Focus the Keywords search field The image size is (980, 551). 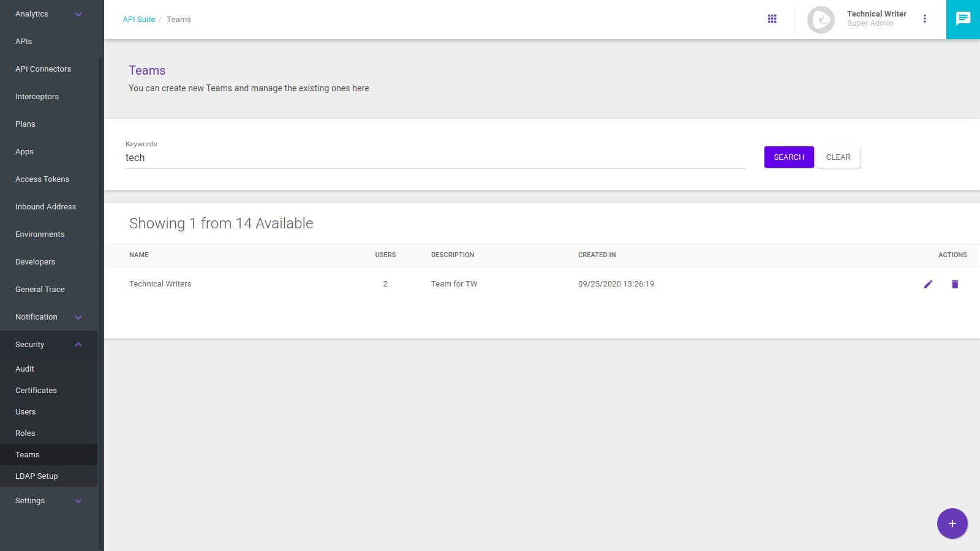(x=435, y=158)
